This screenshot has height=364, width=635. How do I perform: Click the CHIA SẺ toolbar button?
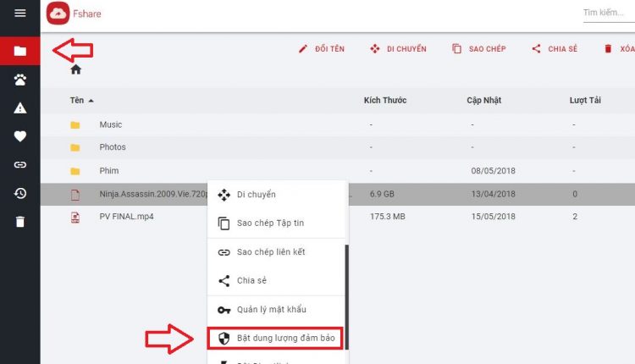[x=555, y=49]
